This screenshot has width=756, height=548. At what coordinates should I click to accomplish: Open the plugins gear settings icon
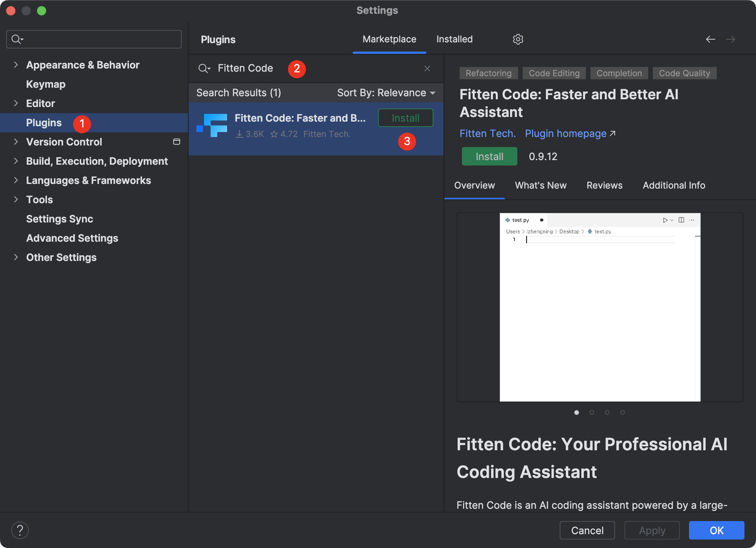[518, 39]
